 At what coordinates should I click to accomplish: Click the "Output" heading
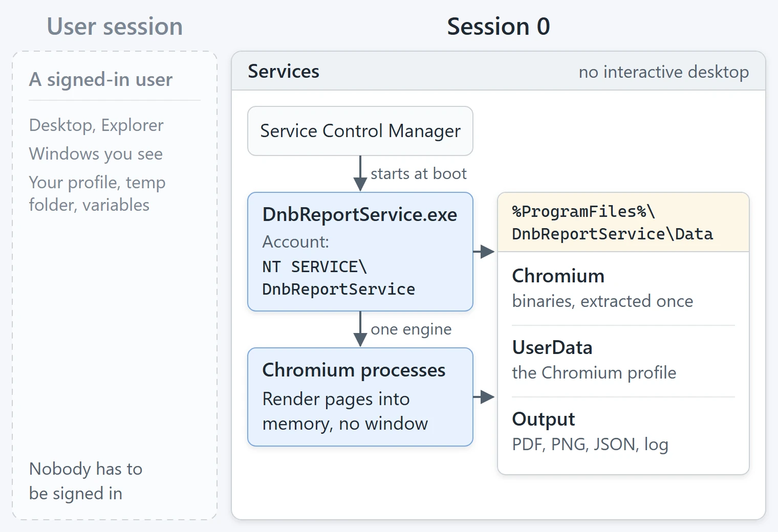point(544,419)
